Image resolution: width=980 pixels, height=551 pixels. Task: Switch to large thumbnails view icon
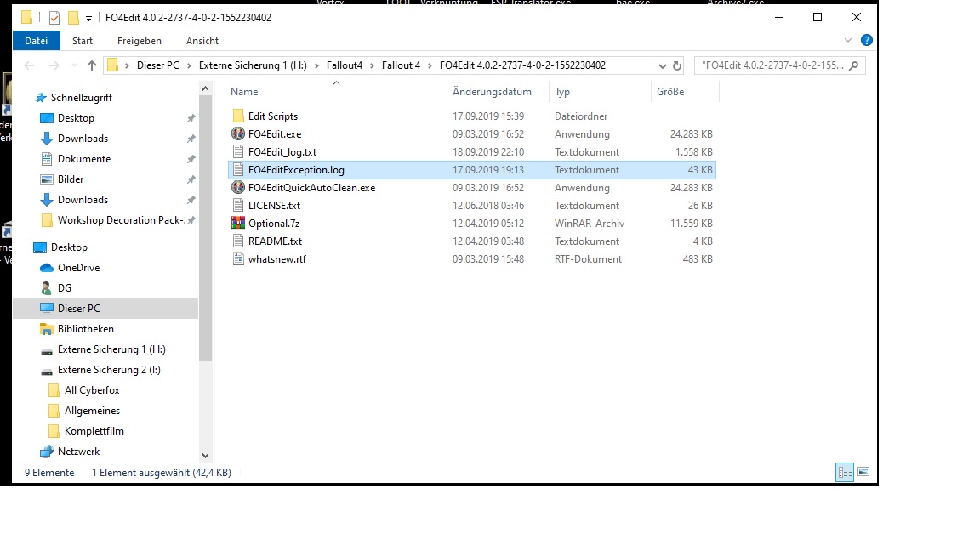click(x=863, y=472)
